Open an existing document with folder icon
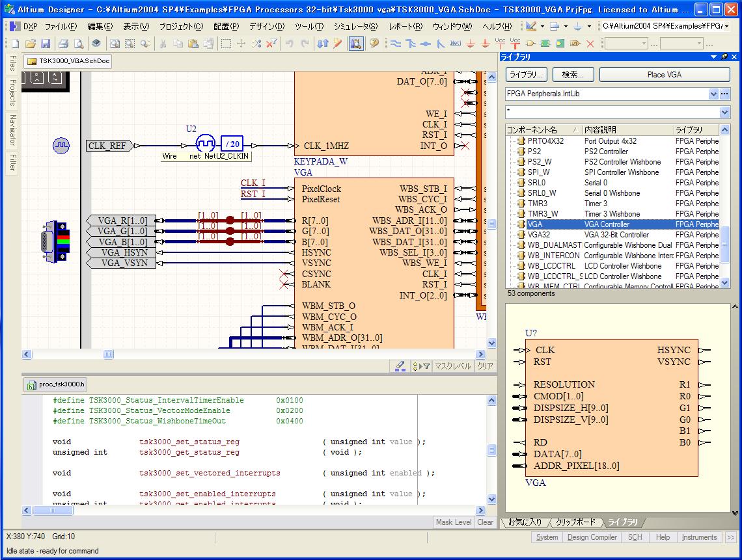Viewport: 742px width, 560px height. pos(31,44)
